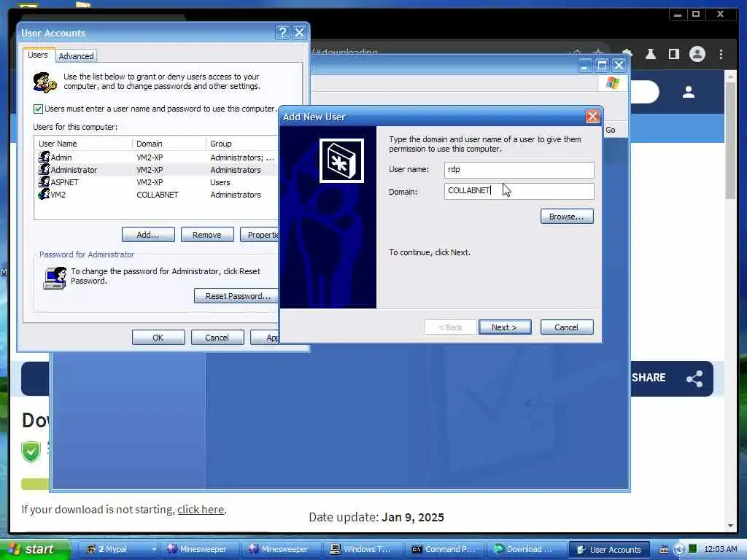Select the VM2 user row
Screen dimensions: 747x560
[x=156, y=195]
